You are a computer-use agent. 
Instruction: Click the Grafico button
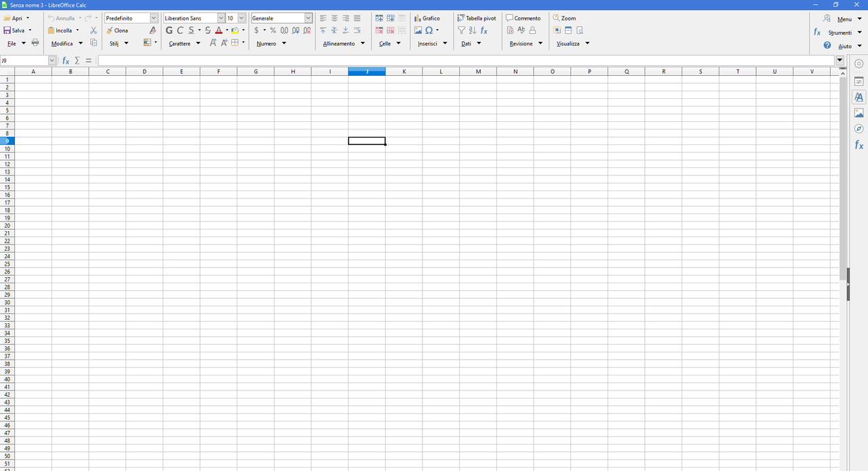[427, 18]
